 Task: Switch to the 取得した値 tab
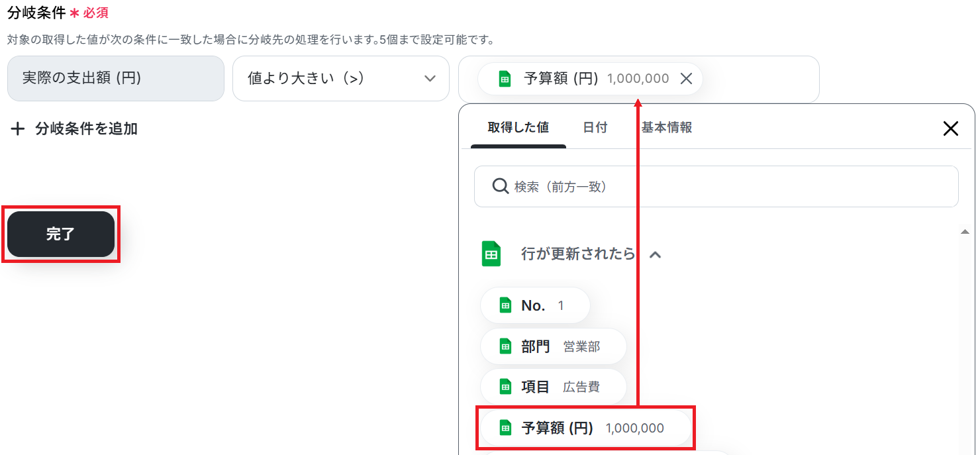point(518,127)
